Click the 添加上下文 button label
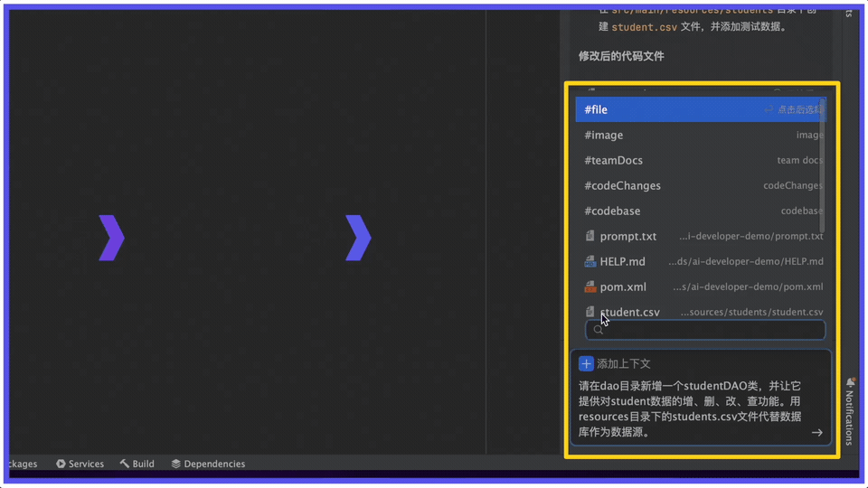Image resolution: width=868 pixels, height=488 pixels. 624,363
